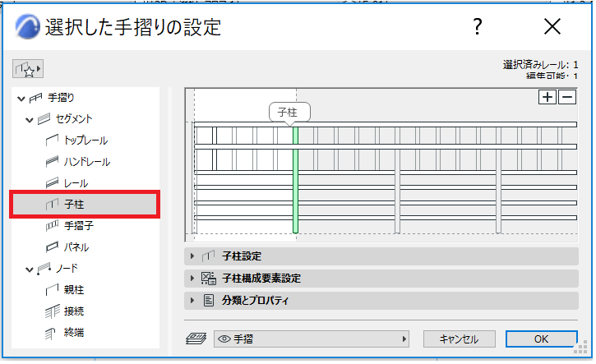
Task: Select the 終端 tree item
Action: (74, 333)
